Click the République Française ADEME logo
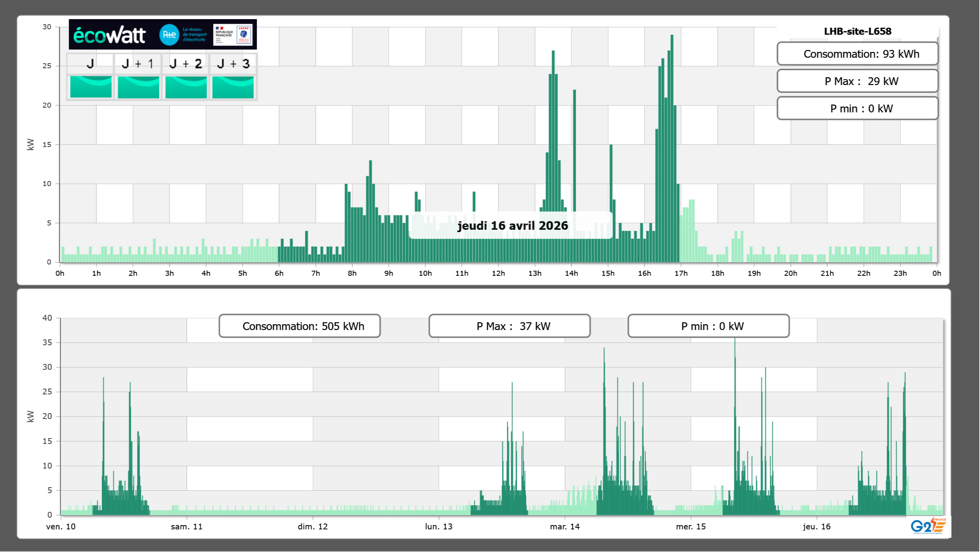The image size is (980, 552). pos(233,35)
